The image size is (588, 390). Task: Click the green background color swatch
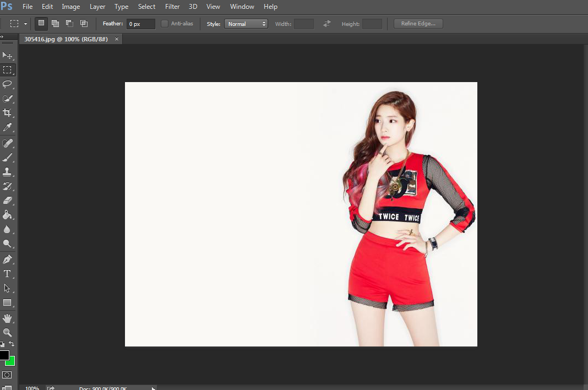pyautogui.click(x=11, y=362)
